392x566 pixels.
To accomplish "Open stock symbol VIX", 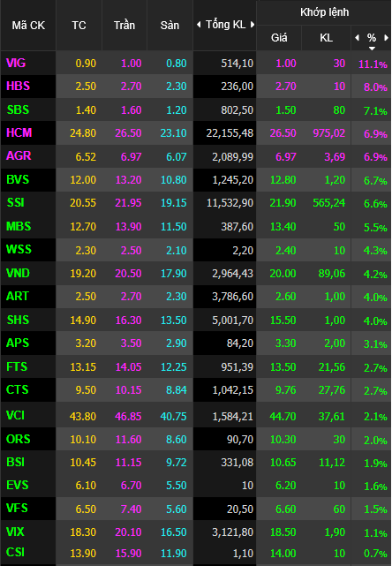I will 16,532.
